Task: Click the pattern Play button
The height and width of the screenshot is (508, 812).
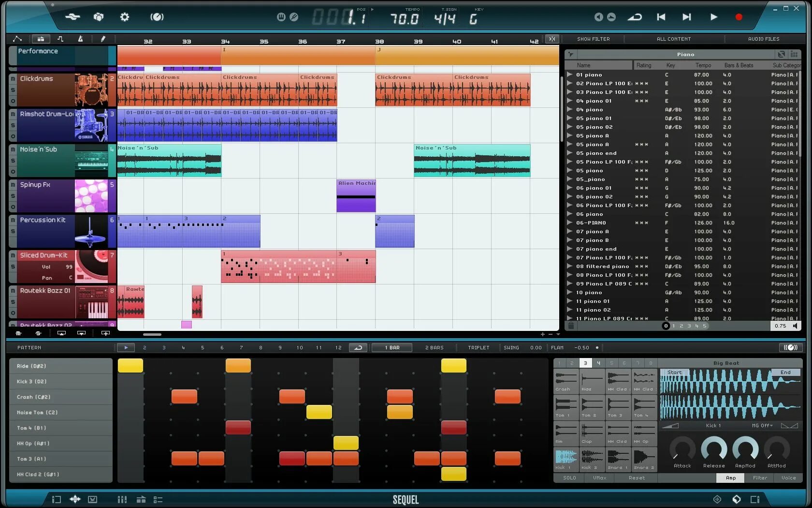Action: tap(126, 347)
